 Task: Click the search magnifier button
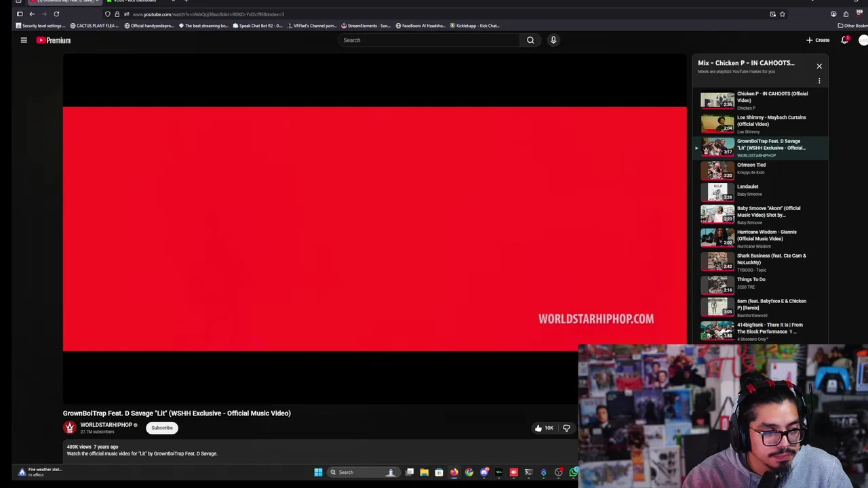[x=530, y=40]
